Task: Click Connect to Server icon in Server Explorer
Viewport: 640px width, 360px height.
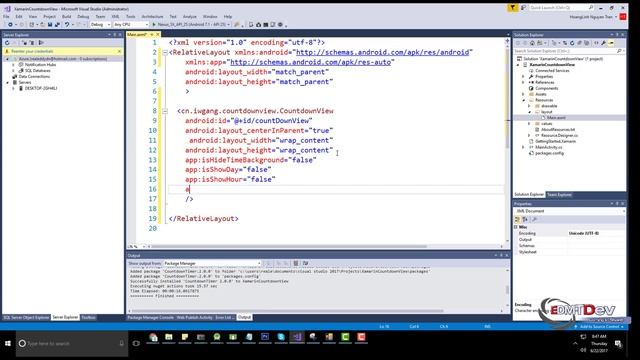Action: click(32, 42)
